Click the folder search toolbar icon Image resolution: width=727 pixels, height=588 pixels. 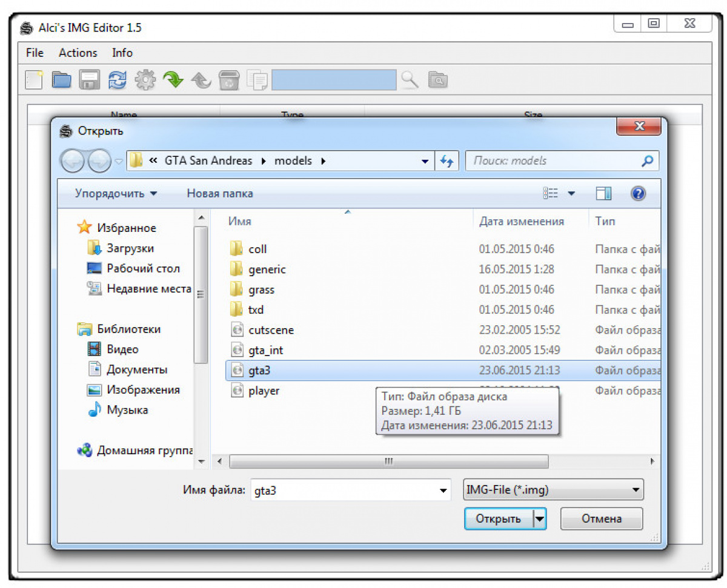pyautogui.click(x=437, y=80)
